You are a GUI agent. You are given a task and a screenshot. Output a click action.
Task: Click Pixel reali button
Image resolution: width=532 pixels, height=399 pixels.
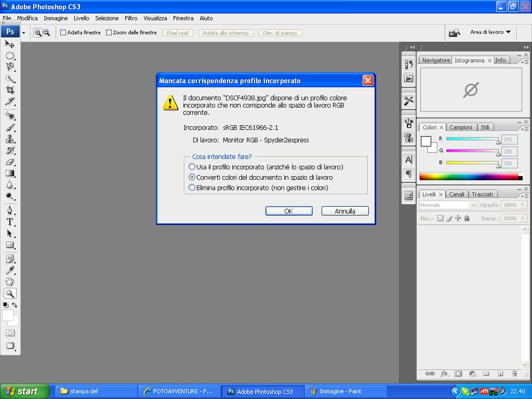pos(178,33)
